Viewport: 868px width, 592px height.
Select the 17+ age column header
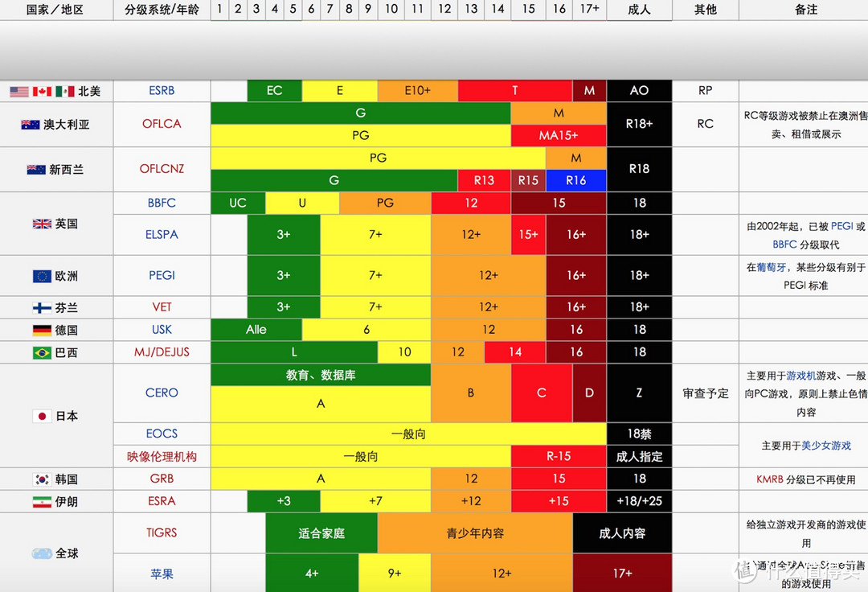click(x=590, y=10)
